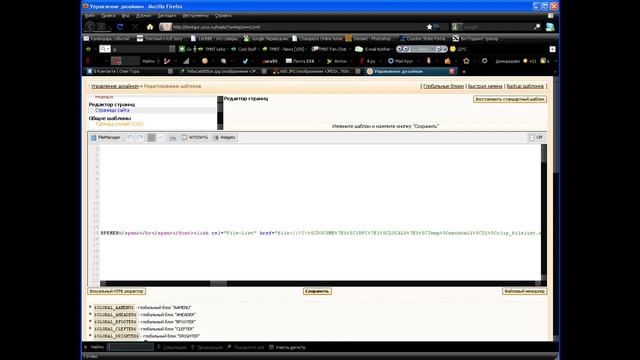Click the $GLOBAL_DRIGHTER$ code label
The height and width of the screenshot is (360, 640).
click(117, 336)
